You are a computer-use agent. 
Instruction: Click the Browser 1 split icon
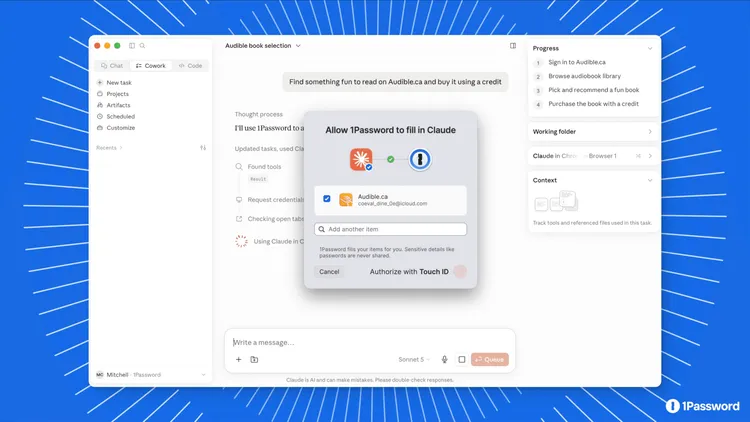[x=638, y=156]
